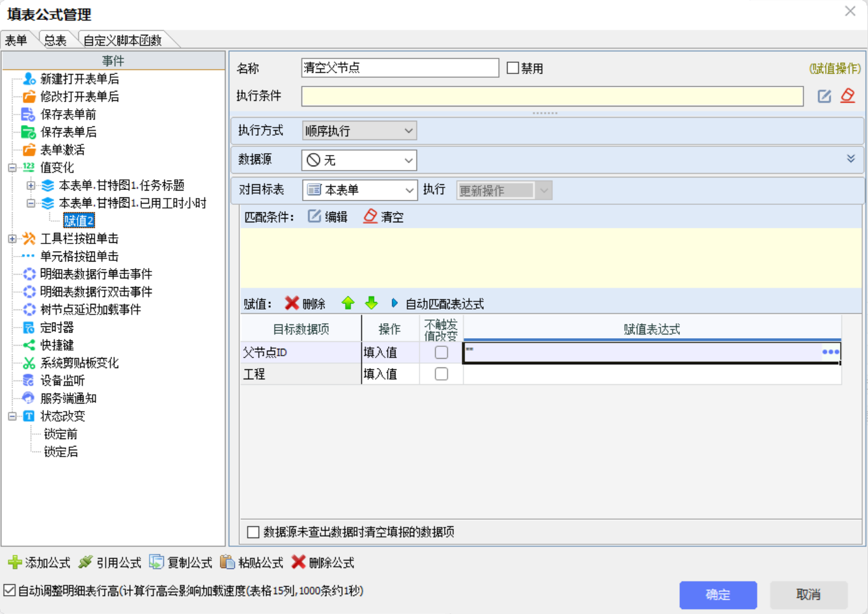Collapse the 值变化 tree node
868x614 pixels.
(12, 168)
